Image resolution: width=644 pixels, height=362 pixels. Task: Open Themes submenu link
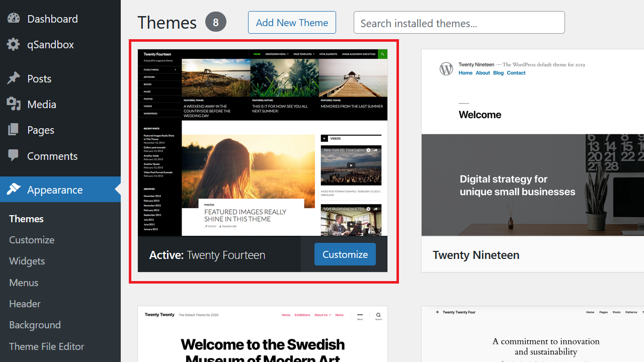pos(26,219)
